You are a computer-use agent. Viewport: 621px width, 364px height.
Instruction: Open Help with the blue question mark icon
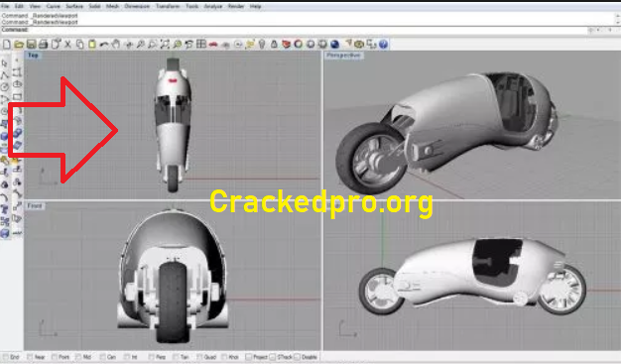pyautogui.click(x=383, y=45)
